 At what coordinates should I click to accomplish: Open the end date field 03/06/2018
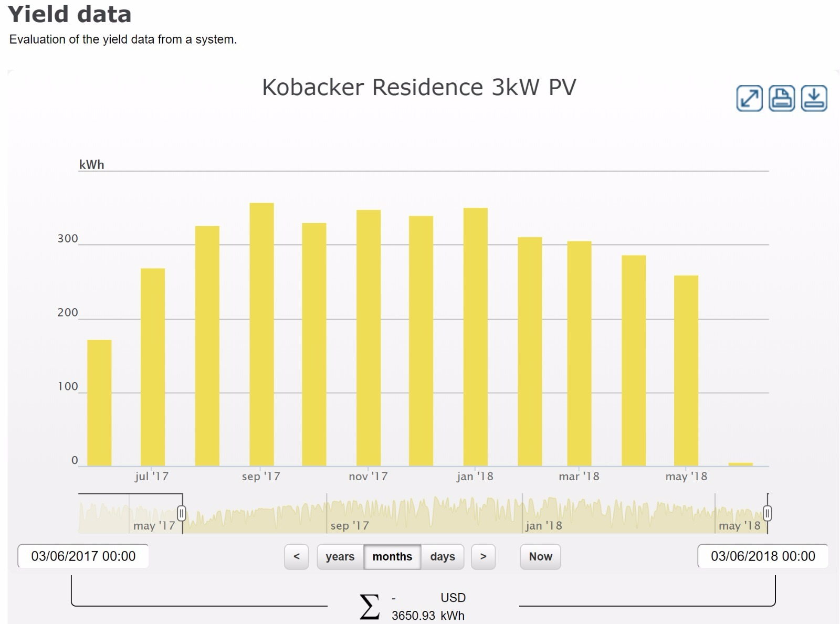click(x=763, y=557)
